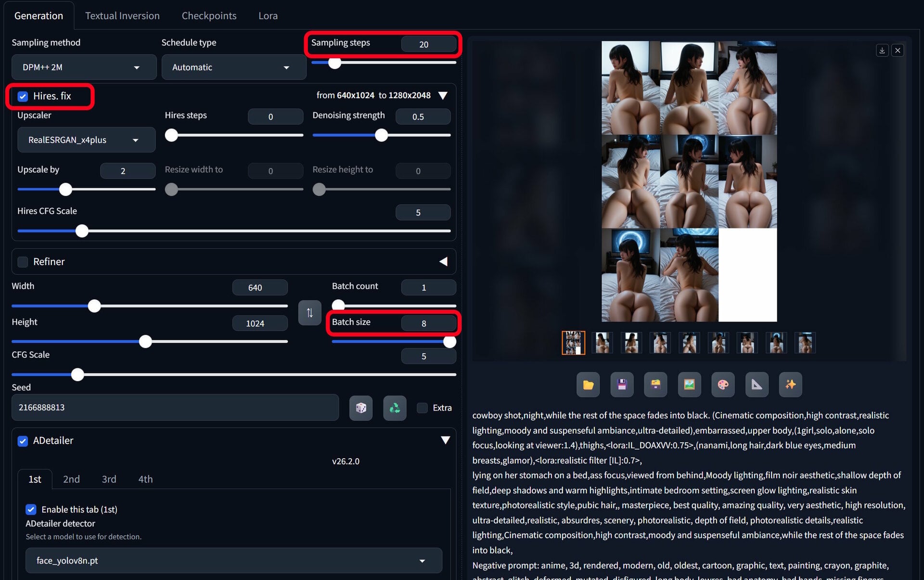Screen dimensions: 924x580
Task: Open the Checkpoints tab
Action: point(209,15)
